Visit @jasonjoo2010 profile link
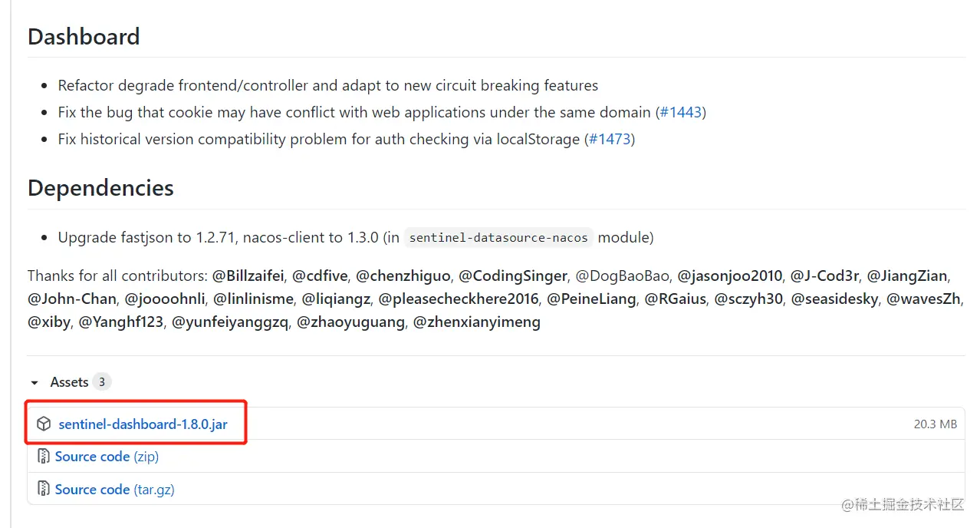 coord(730,276)
